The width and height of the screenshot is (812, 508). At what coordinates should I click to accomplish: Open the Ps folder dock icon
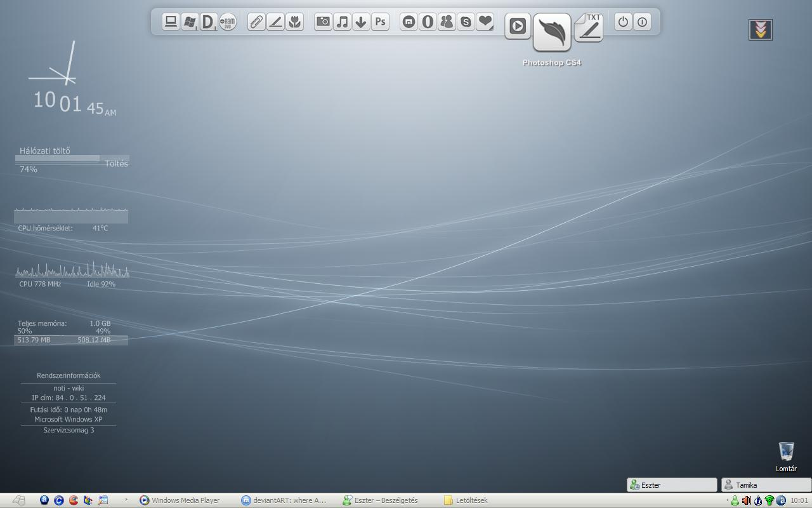(380, 22)
